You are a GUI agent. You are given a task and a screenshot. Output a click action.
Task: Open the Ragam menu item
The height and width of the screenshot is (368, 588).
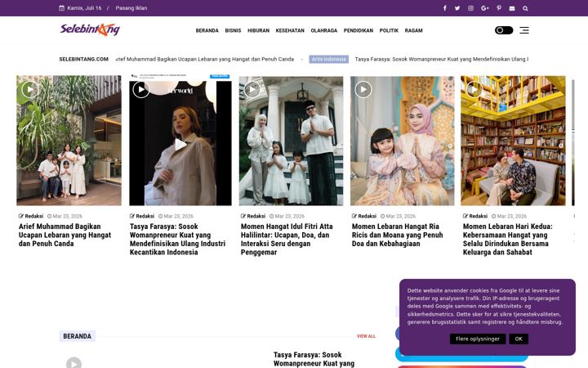pyautogui.click(x=413, y=30)
